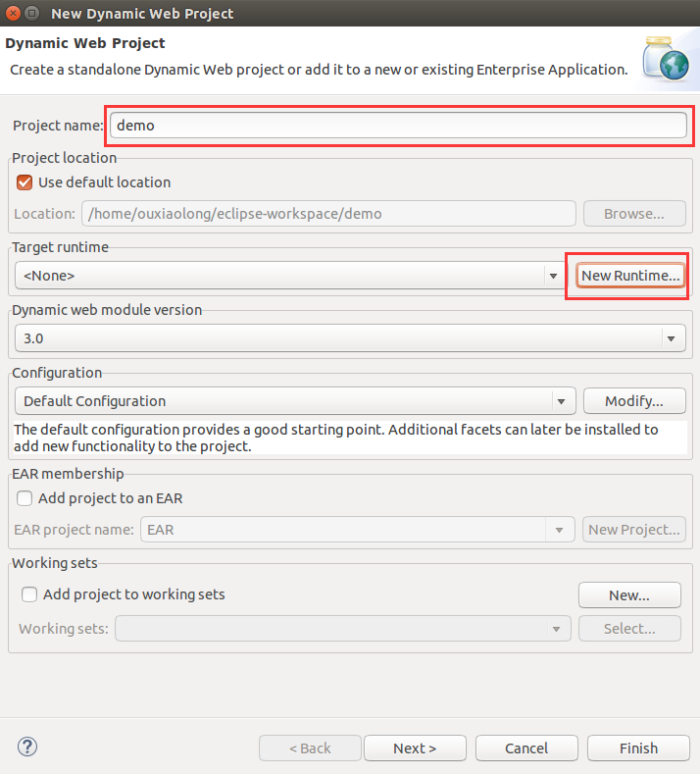Check Add project to working sets
Screen dimensions: 700x774
(x=29, y=593)
